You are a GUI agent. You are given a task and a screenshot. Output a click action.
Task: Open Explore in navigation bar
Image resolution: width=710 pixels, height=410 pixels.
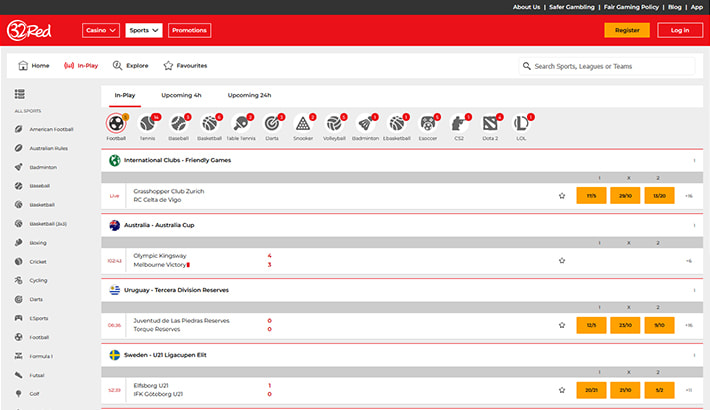130,66
